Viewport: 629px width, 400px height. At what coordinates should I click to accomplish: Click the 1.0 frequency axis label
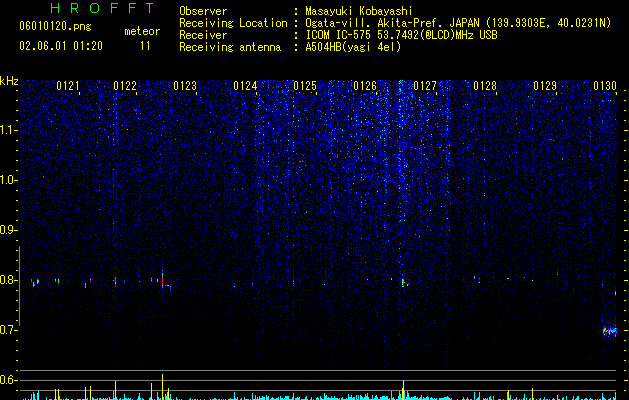click(x=9, y=180)
